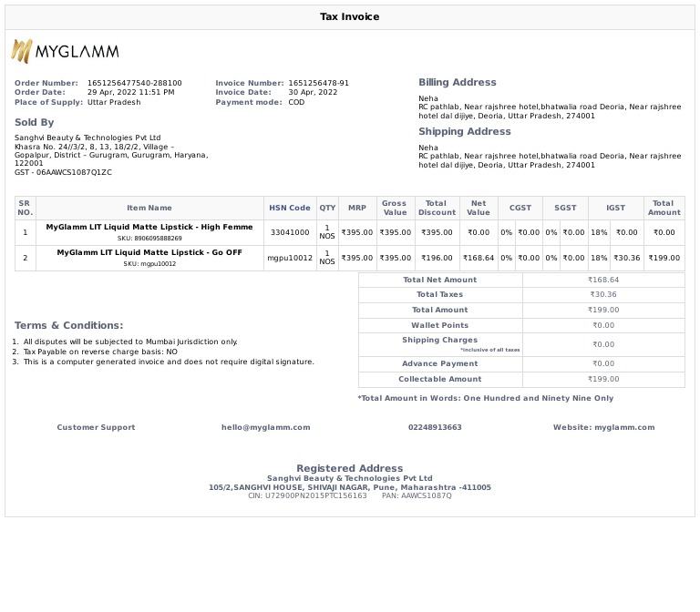Viewport: 700px width, 612px height.
Task: Click the Shipping Charges label
Action: click(x=439, y=340)
